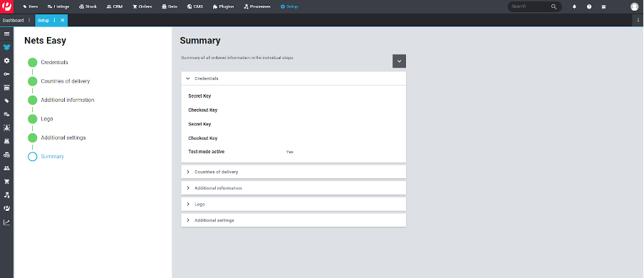Click the dark chevron dropdown button
This screenshot has height=278, width=644.
399,61
